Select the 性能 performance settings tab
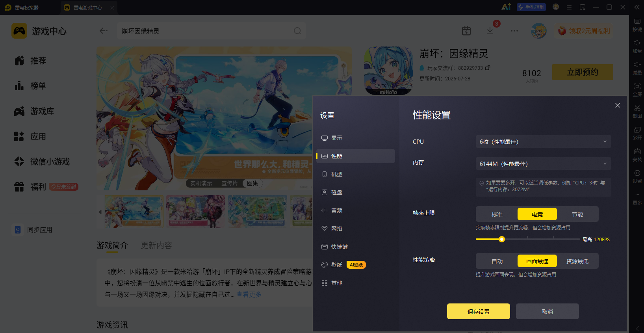This screenshot has width=644, height=333. (356, 156)
